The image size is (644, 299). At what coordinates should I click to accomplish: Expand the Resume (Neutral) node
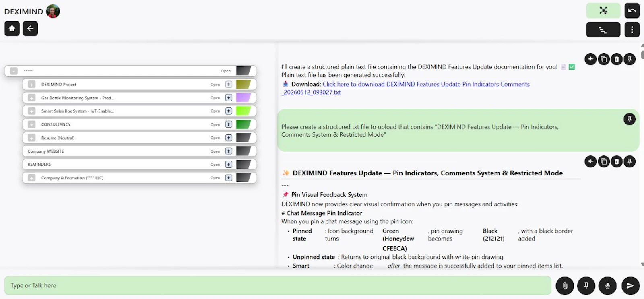click(32, 138)
